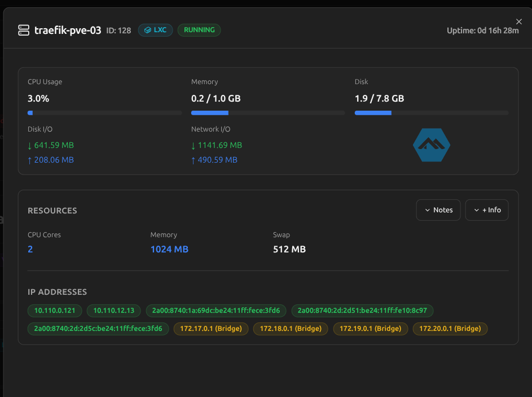Click the Alpine Linux hexagon logo
532x397 pixels.
pyautogui.click(x=432, y=145)
